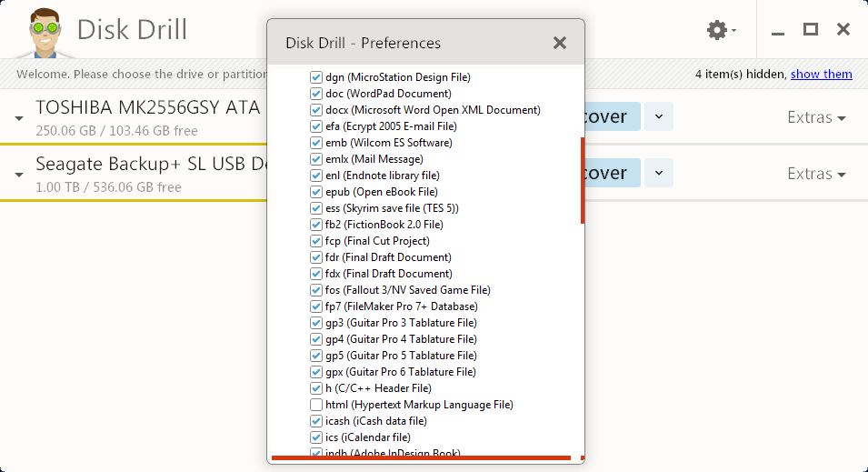Uncheck efa Ecrypt 2005 E-mail File

click(316, 126)
